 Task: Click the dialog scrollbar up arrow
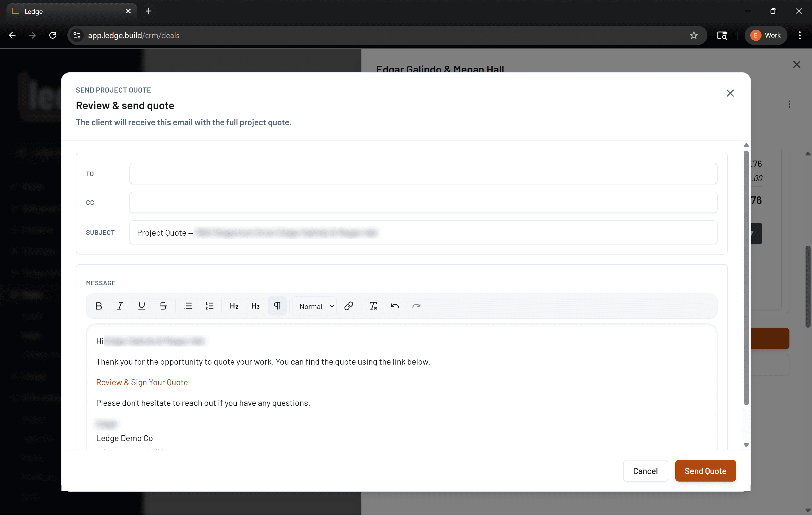click(x=746, y=145)
